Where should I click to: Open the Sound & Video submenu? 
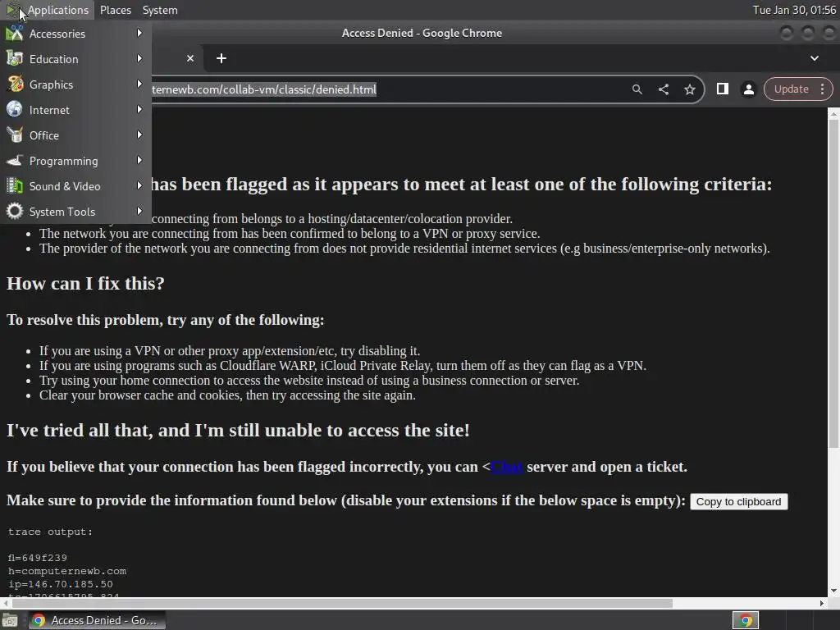click(75, 186)
